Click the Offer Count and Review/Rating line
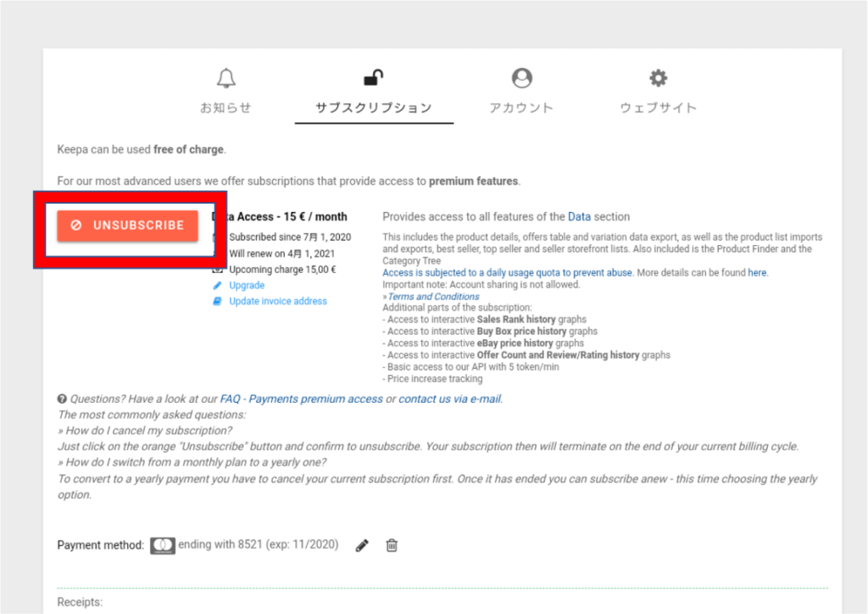The height and width of the screenshot is (614, 868). tap(526, 354)
